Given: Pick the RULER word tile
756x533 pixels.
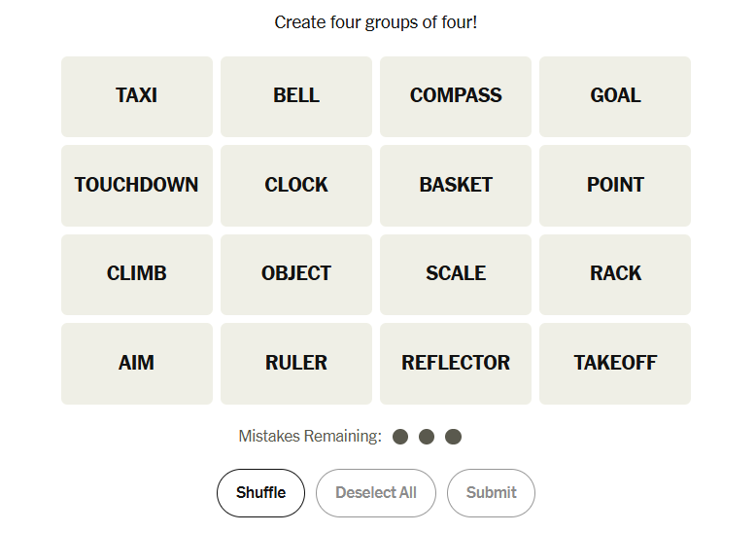Looking at the screenshot, I should (x=295, y=364).
